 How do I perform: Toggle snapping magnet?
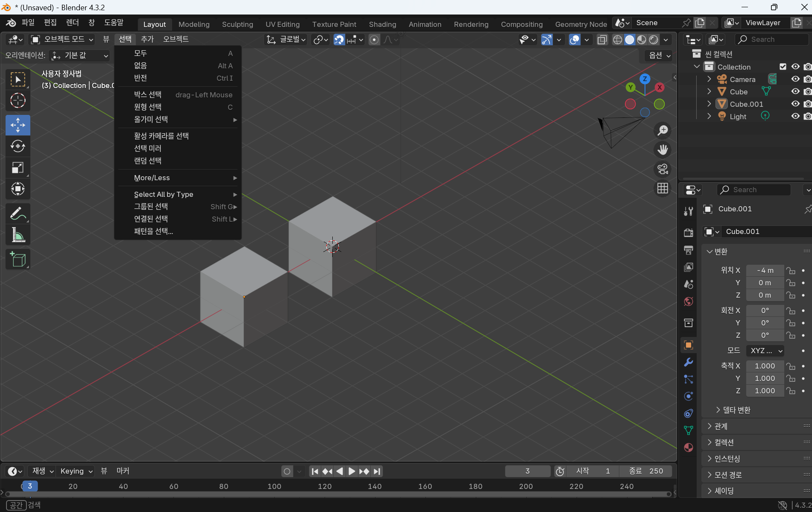339,40
